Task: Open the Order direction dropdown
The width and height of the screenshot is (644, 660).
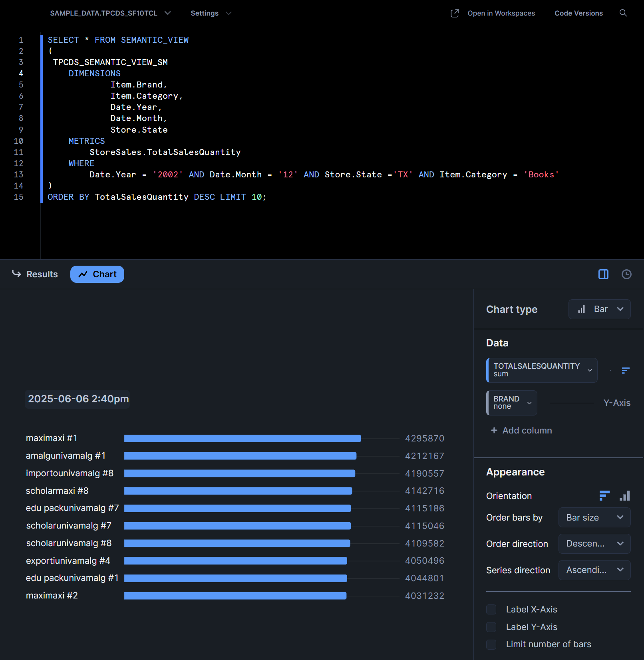Action: (594, 544)
